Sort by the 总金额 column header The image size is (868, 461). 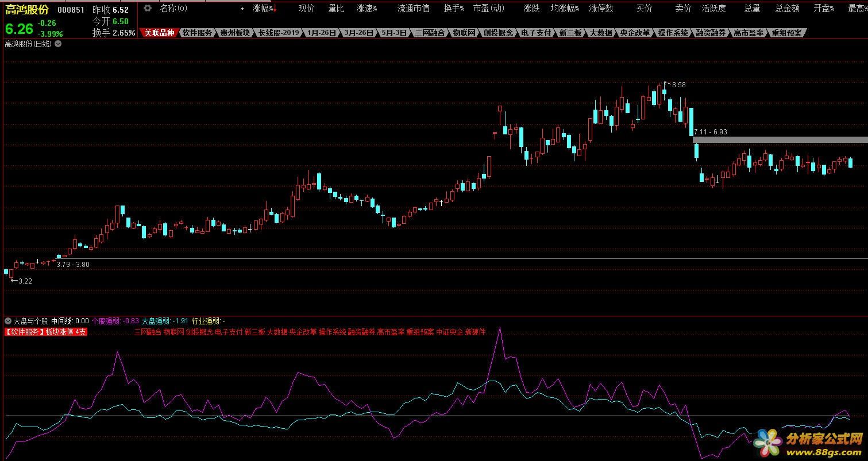[787, 8]
